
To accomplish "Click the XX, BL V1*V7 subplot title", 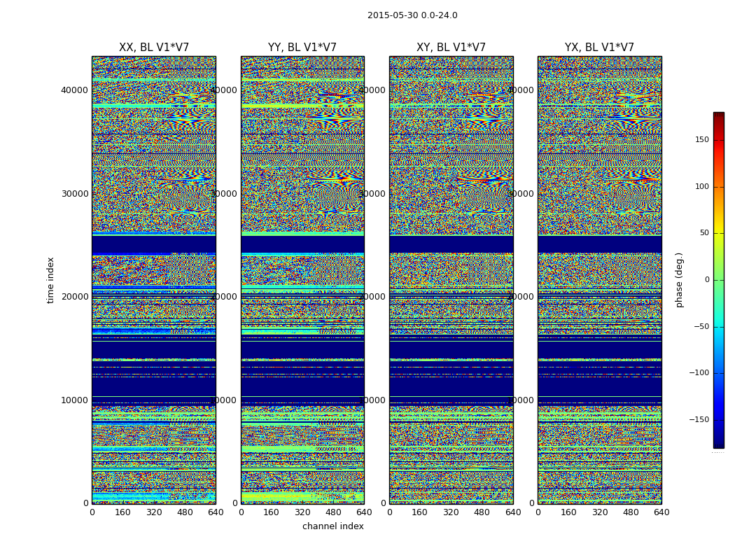I will (x=154, y=48).
